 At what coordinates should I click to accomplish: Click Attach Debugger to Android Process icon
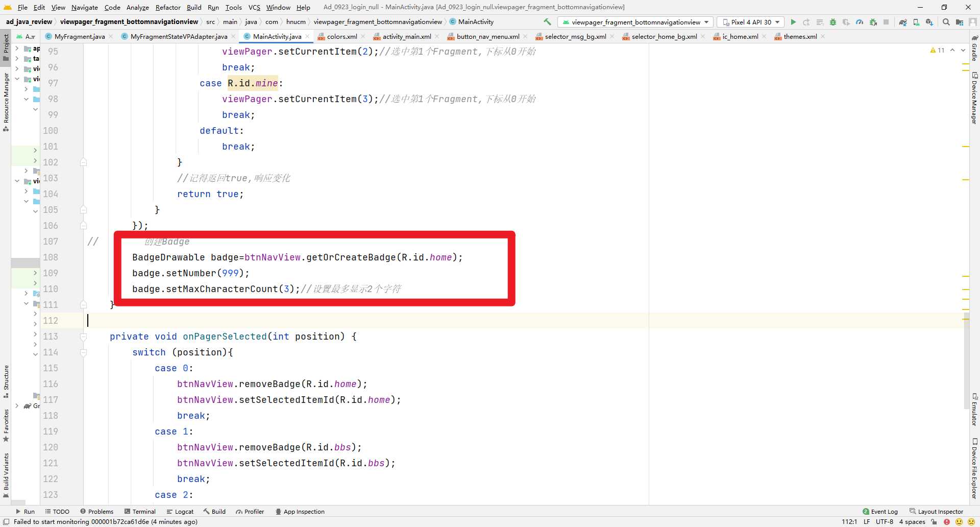pos(873,22)
